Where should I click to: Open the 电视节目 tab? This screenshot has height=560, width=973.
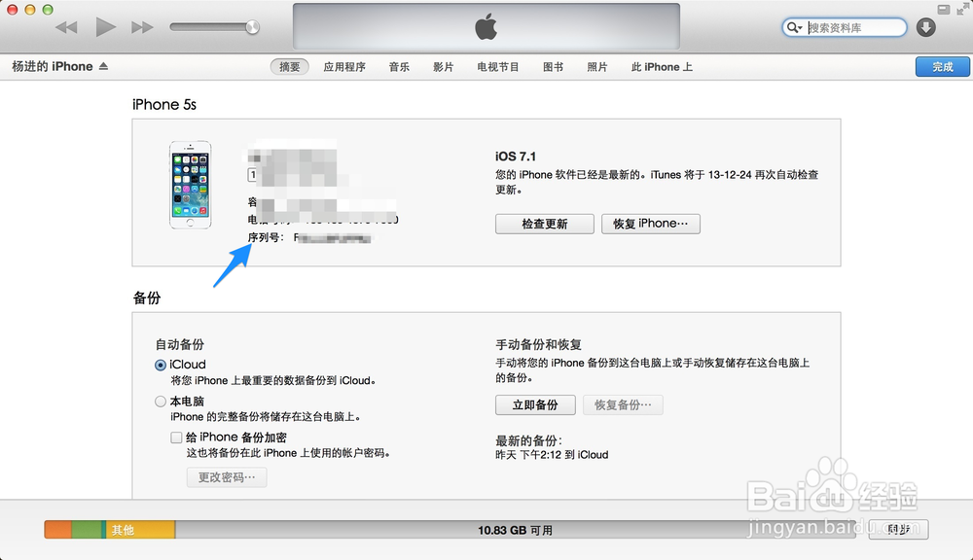497,67
